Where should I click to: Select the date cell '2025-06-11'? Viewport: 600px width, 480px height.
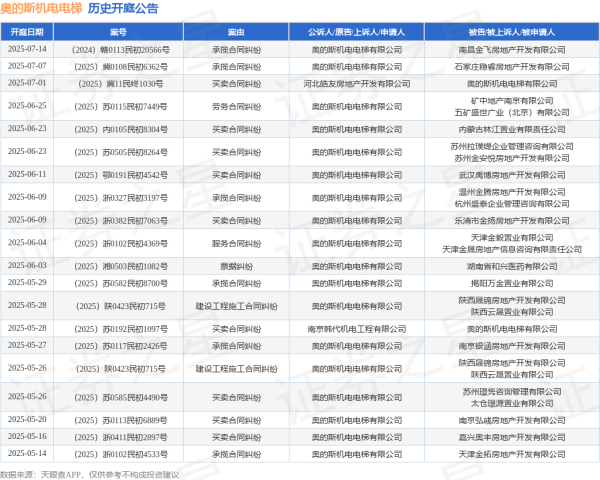[x=27, y=174]
